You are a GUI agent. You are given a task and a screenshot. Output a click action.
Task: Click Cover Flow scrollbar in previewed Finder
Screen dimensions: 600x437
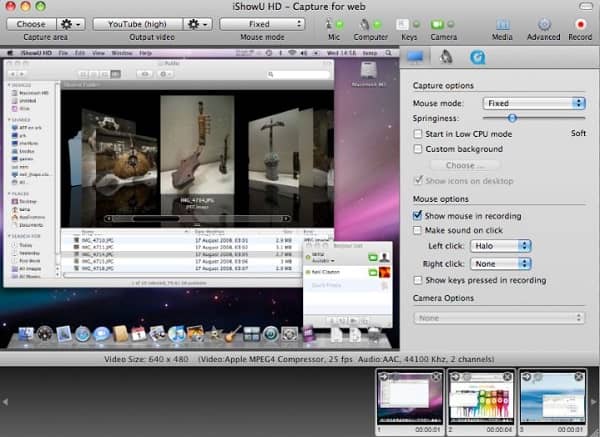[197, 218]
